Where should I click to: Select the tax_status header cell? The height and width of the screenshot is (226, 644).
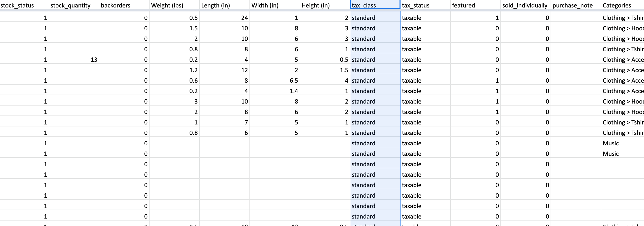(x=425, y=5)
